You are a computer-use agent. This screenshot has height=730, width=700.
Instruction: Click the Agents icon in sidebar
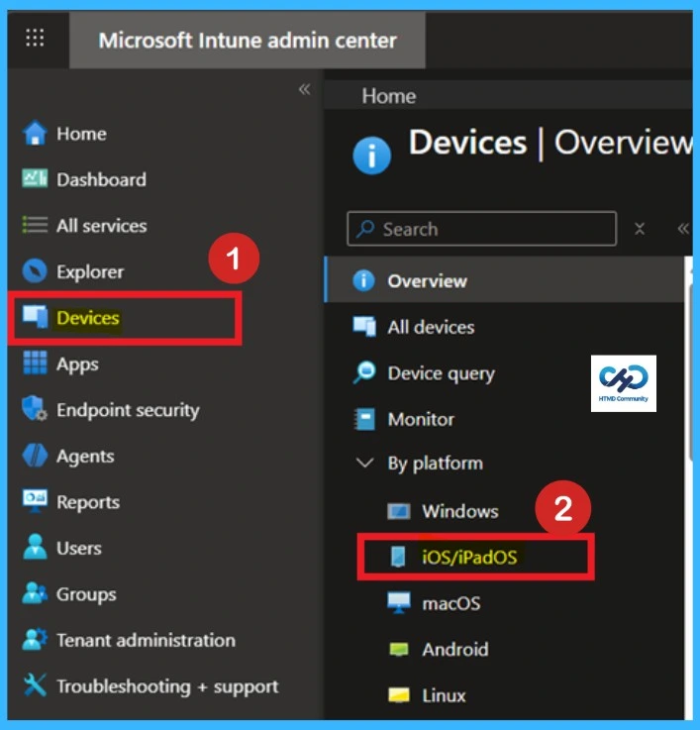coord(35,455)
